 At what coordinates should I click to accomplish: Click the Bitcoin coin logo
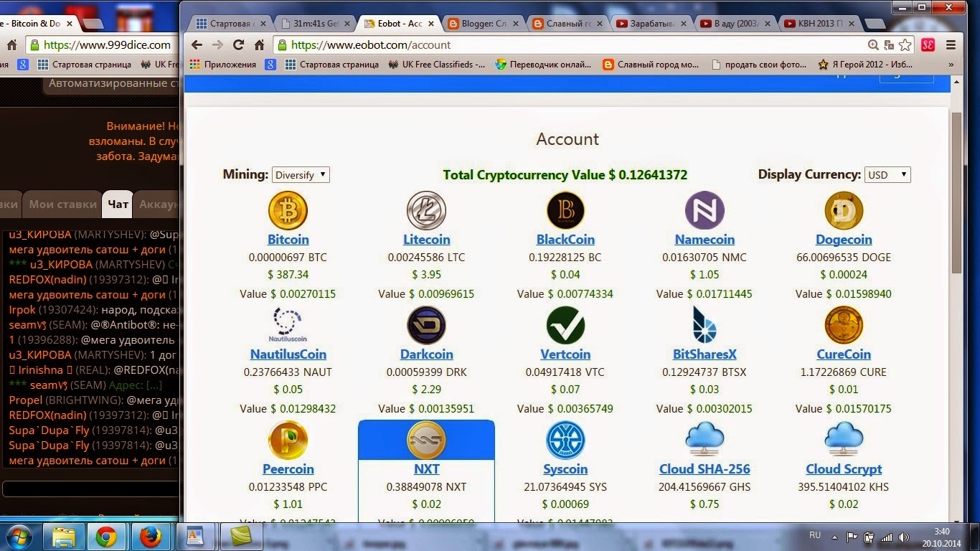coord(288,211)
